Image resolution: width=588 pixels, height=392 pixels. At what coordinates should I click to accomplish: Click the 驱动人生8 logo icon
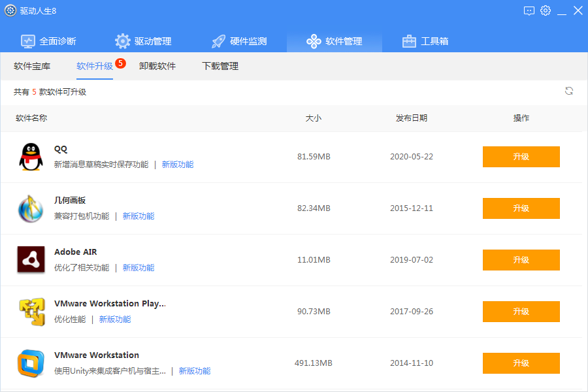pos(10,10)
